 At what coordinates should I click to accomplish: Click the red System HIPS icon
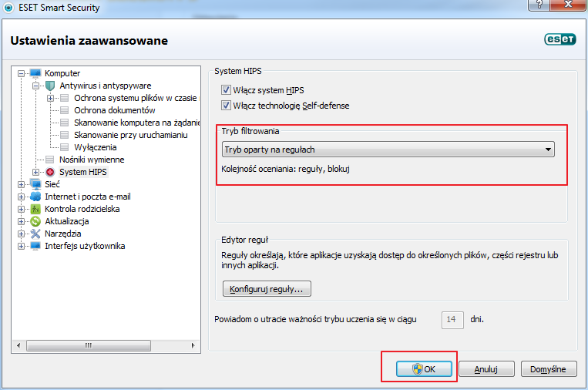pyautogui.click(x=50, y=172)
